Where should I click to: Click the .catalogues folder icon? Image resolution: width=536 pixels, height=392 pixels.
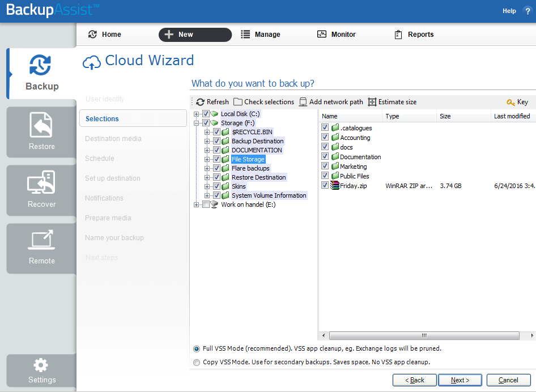335,127
